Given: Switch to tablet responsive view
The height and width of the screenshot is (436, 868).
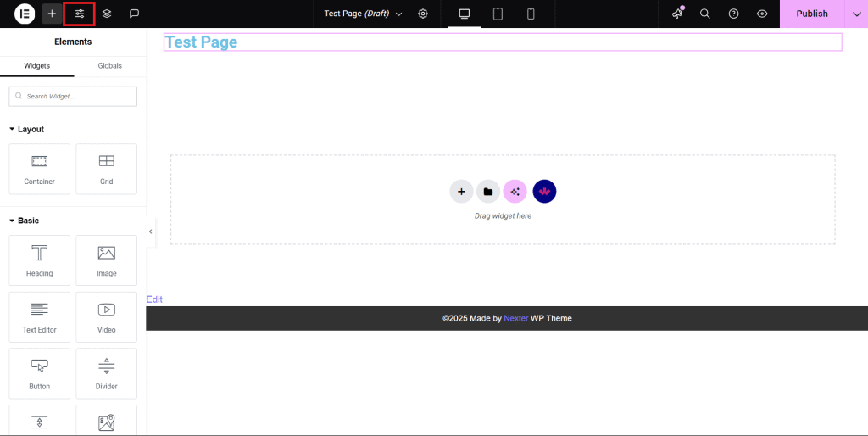Looking at the screenshot, I should (498, 14).
